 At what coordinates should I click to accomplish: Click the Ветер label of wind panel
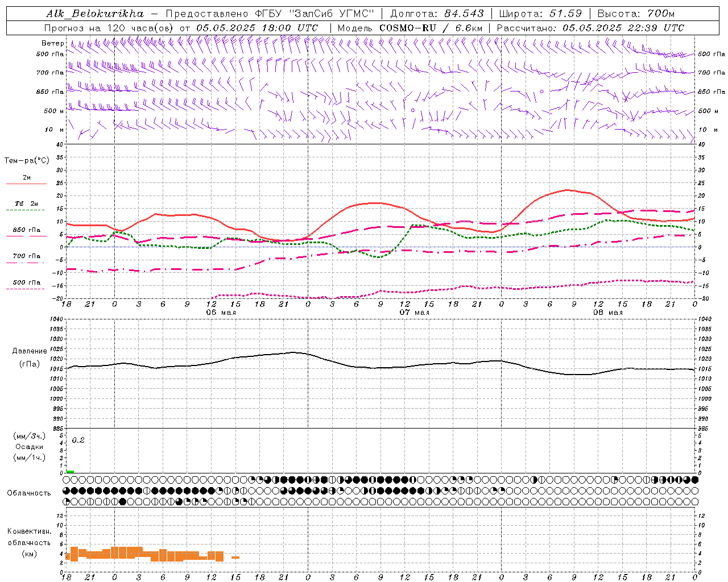tap(52, 43)
